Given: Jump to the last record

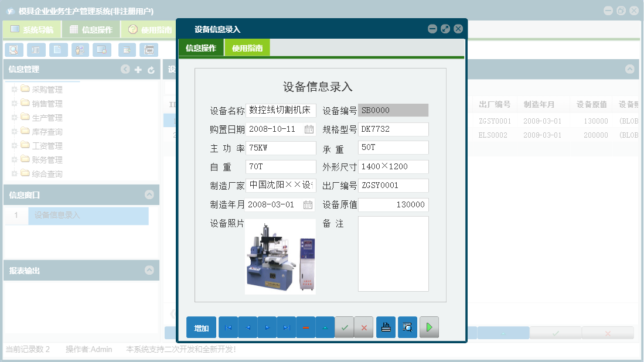Looking at the screenshot, I should 287,327.
